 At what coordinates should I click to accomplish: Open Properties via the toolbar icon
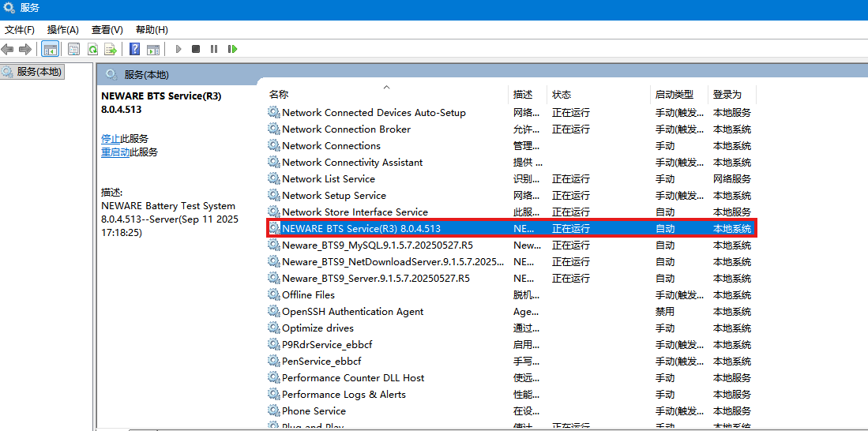coord(73,49)
